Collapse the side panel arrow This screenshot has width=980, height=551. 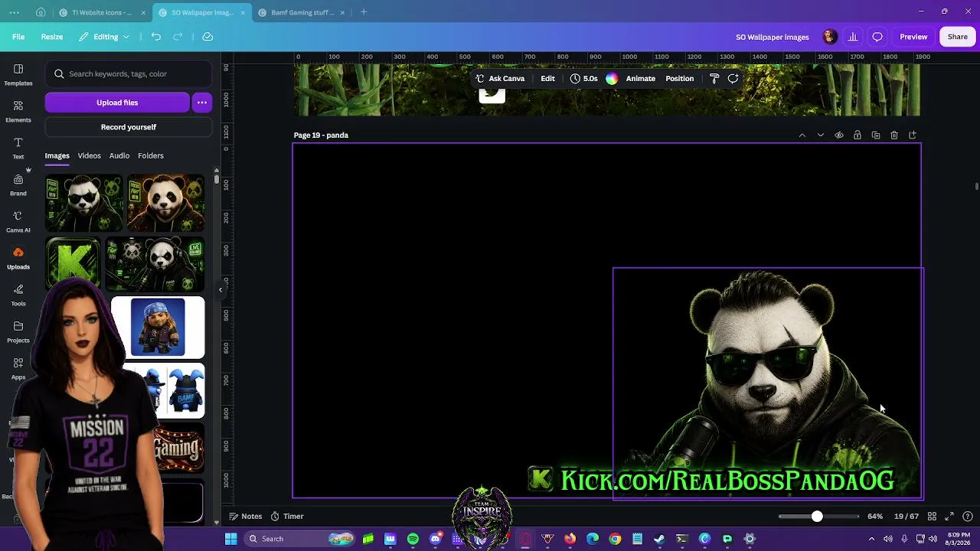(x=220, y=290)
